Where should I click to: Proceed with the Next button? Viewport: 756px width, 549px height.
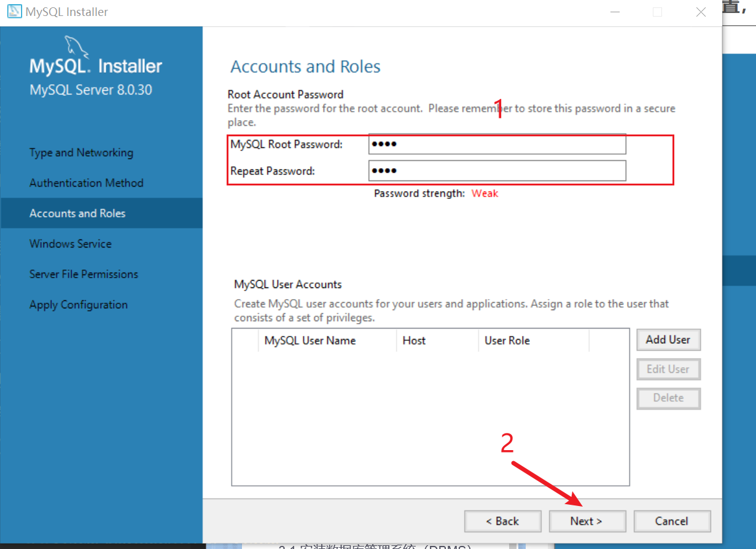(587, 521)
